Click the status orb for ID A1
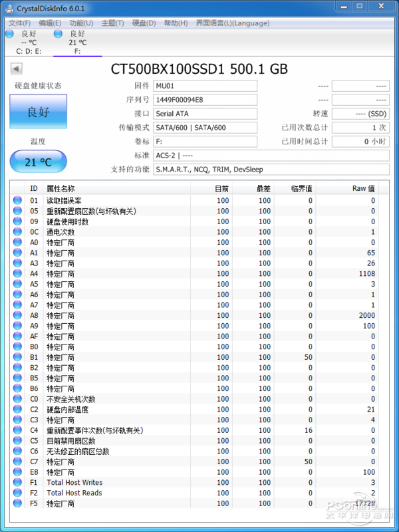The width and height of the screenshot is (399, 532). tap(17, 253)
